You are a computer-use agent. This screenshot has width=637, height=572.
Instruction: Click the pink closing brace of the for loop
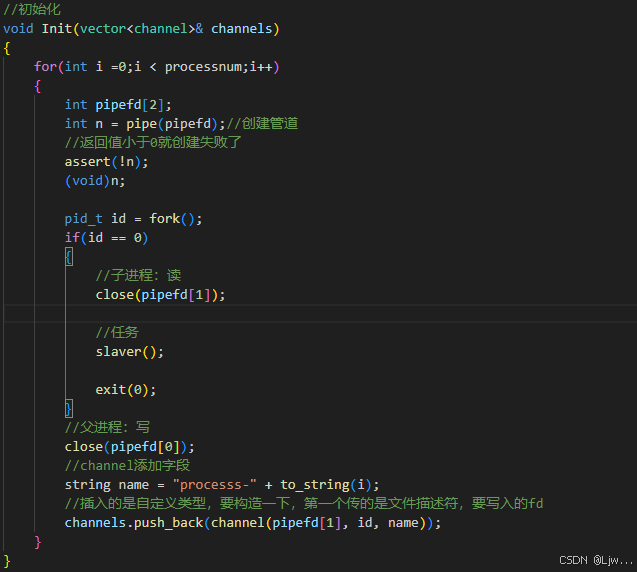[x=38, y=542]
